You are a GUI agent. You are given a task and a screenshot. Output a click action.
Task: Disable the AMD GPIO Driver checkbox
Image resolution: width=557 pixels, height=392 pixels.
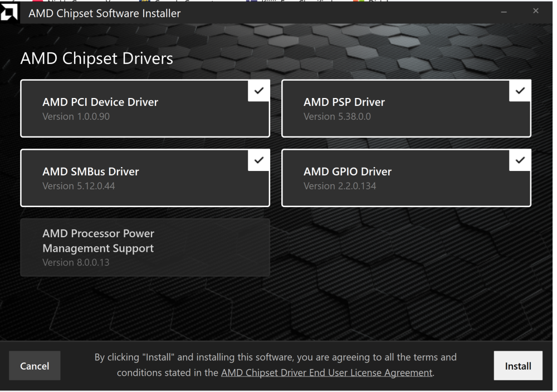click(520, 160)
